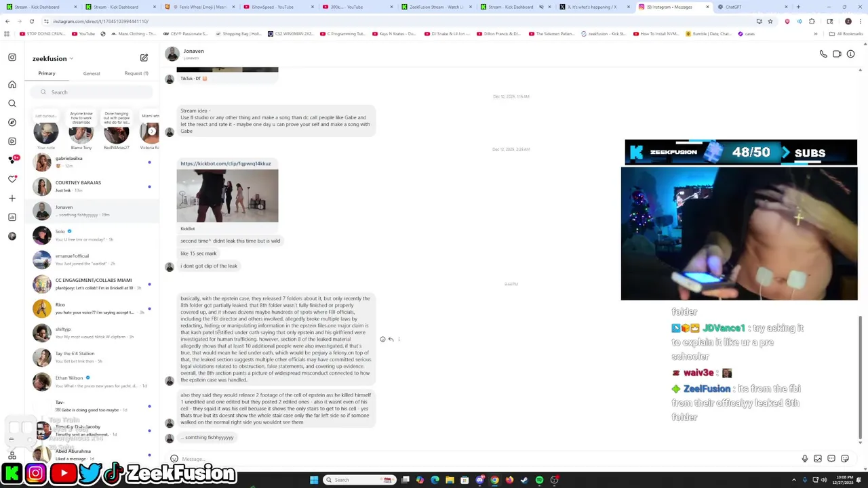React with emoji to the Epstein message
This screenshot has width=868, height=488.
click(382, 340)
